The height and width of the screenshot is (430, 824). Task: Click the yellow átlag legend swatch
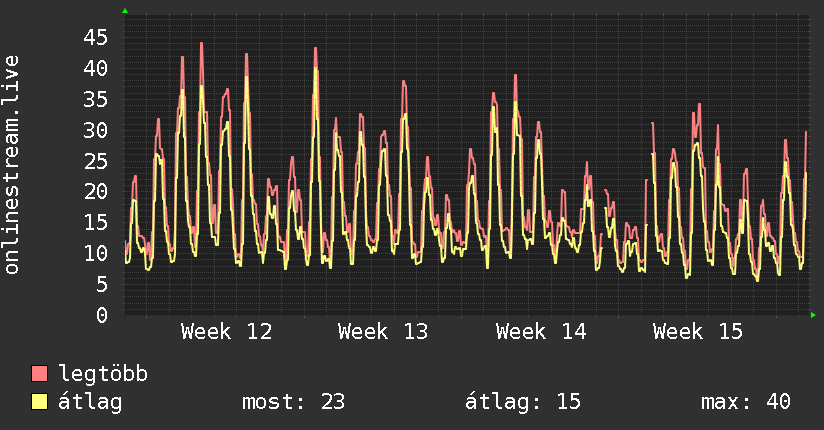point(39,401)
